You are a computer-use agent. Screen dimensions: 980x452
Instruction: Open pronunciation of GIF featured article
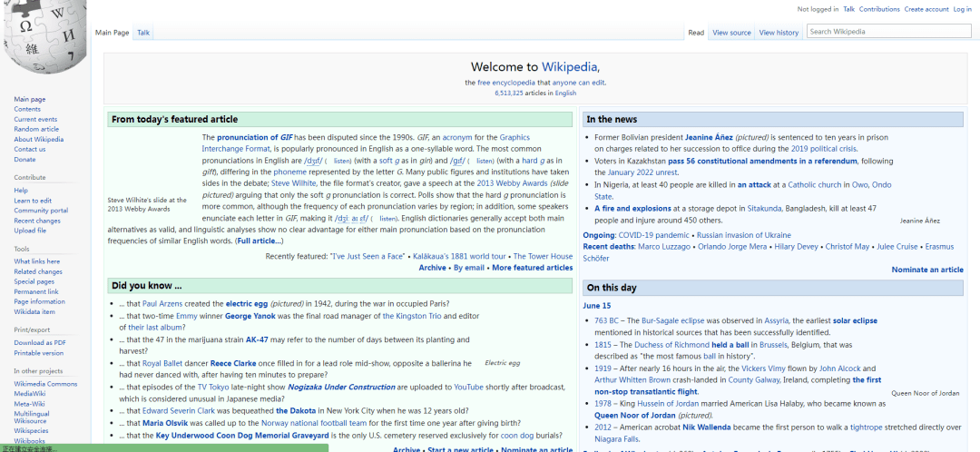coord(255,137)
